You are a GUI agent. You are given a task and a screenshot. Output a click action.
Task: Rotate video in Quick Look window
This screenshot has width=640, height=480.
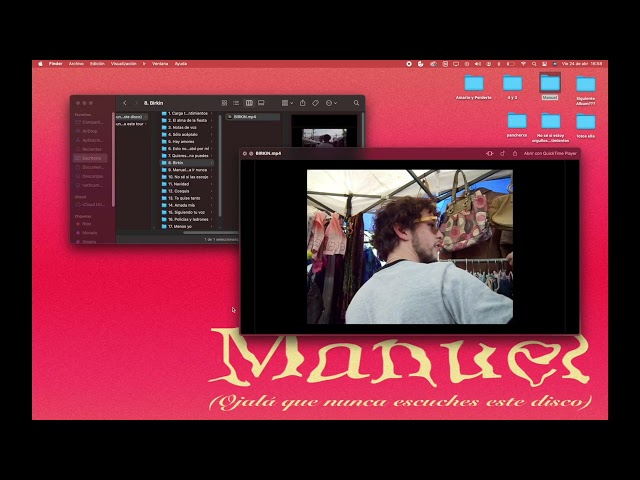(x=502, y=153)
